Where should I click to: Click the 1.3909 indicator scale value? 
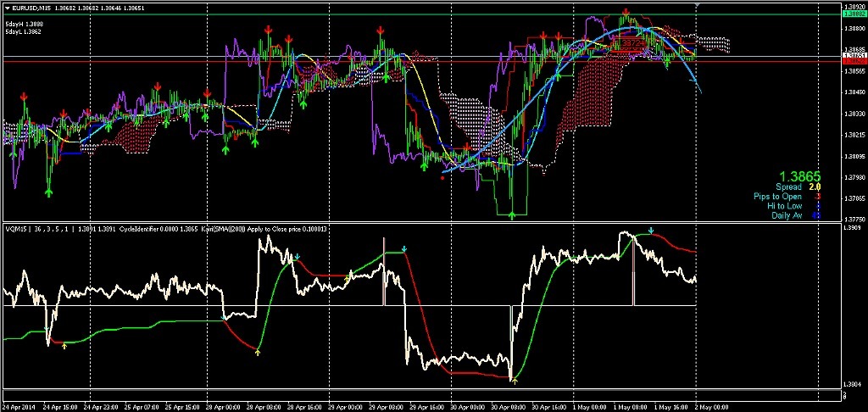[851, 227]
